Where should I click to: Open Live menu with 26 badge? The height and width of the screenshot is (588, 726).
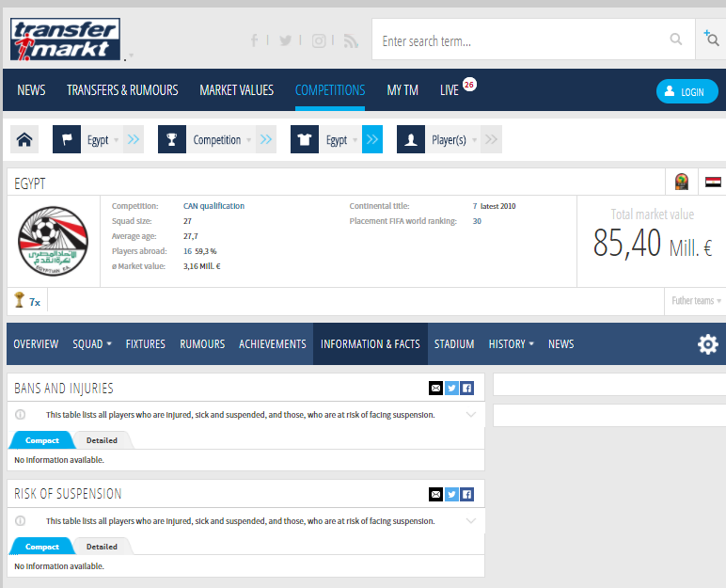(x=458, y=88)
